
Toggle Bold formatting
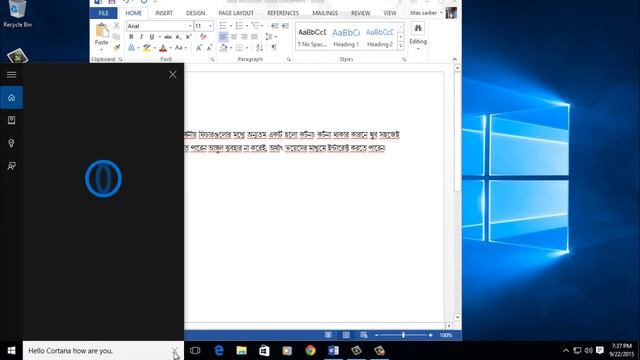pyautogui.click(x=131, y=37)
